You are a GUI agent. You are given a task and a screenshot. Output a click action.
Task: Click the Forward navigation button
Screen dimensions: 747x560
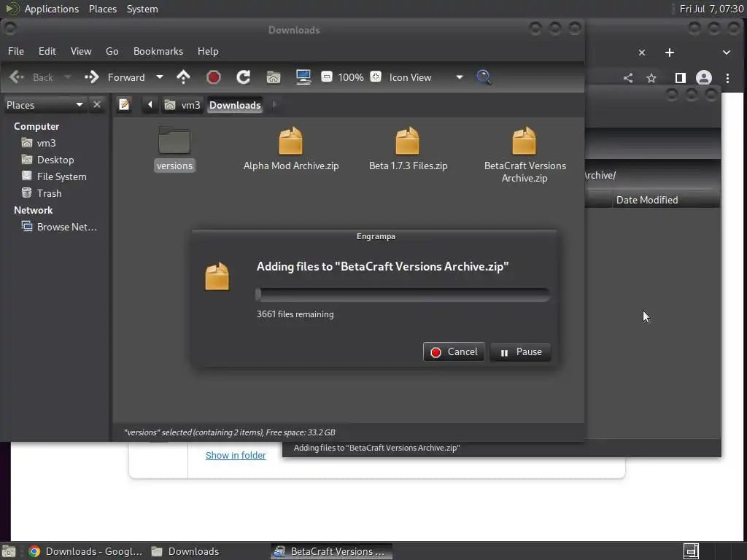[115, 77]
